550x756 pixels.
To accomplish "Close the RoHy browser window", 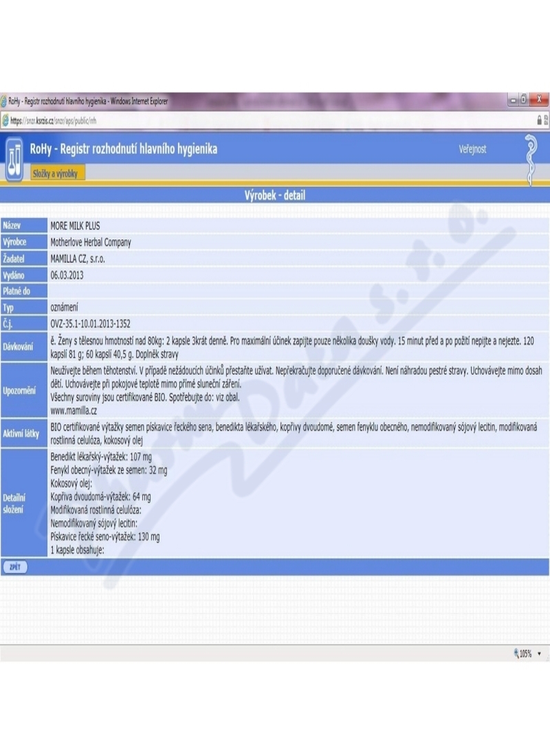I will [x=540, y=101].
